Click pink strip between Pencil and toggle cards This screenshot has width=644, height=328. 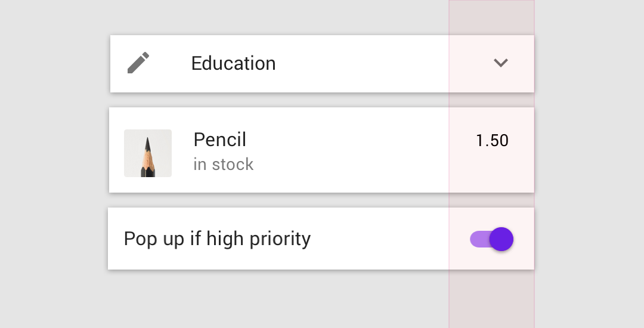[x=491, y=200]
